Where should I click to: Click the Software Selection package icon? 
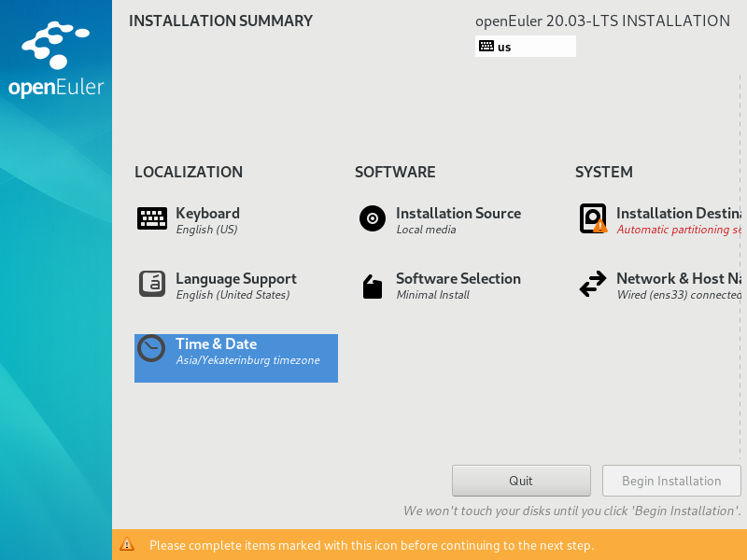coord(373,287)
